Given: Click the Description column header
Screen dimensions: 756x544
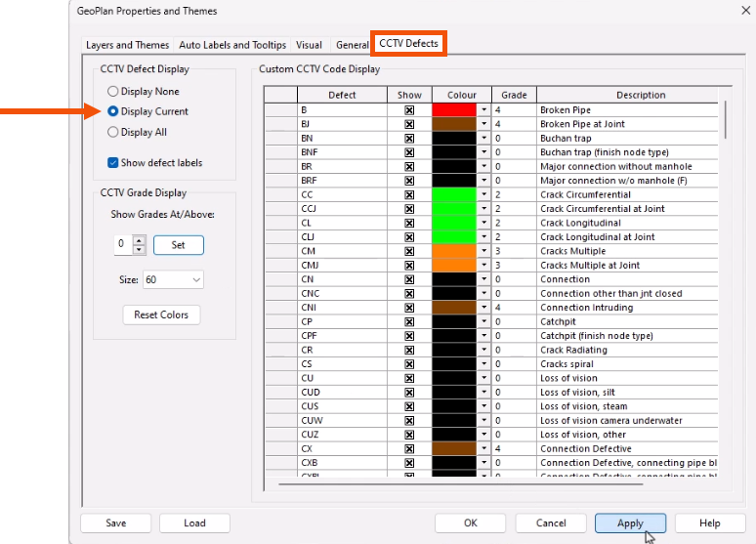Looking at the screenshot, I should pyautogui.click(x=628, y=95).
